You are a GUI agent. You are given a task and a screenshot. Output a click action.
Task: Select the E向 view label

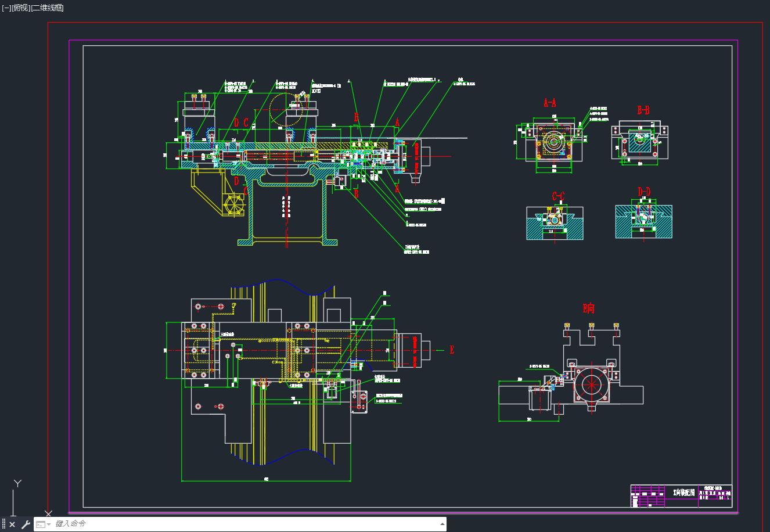click(x=589, y=308)
